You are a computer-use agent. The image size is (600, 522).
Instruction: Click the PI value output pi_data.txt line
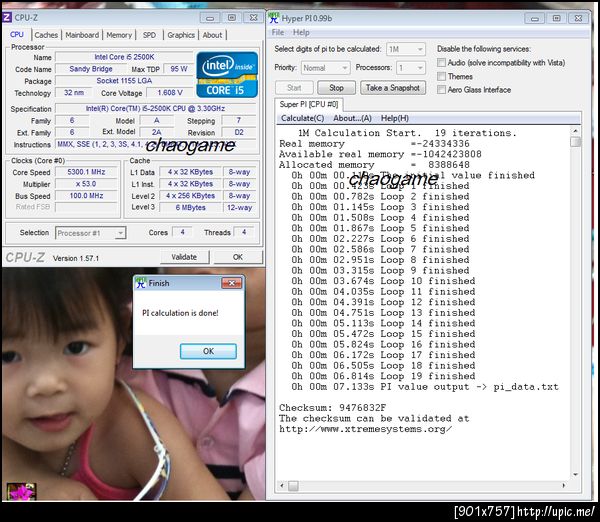click(425, 387)
